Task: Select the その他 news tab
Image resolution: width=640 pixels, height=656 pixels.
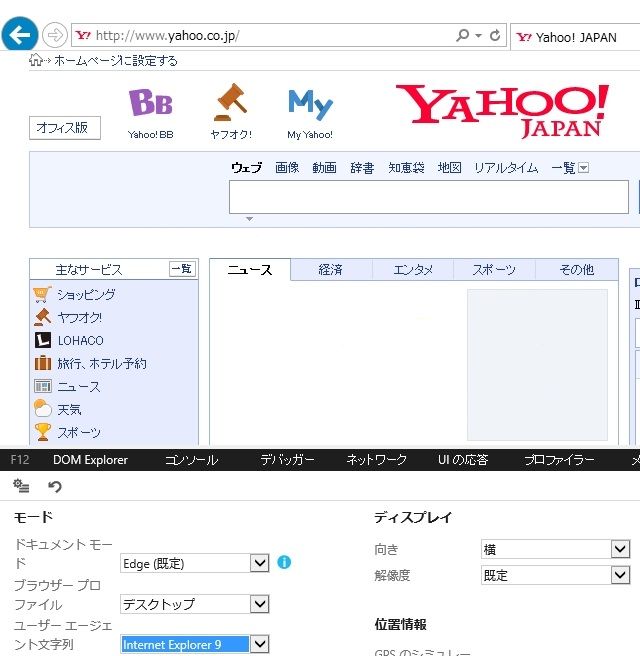Action: [x=577, y=270]
